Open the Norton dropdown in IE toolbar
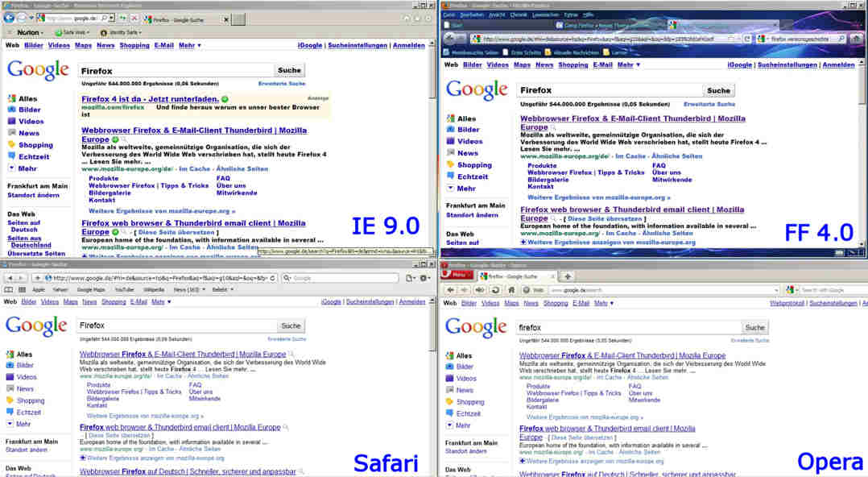The width and height of the screenshot is (868, 477). pos(30,33)
